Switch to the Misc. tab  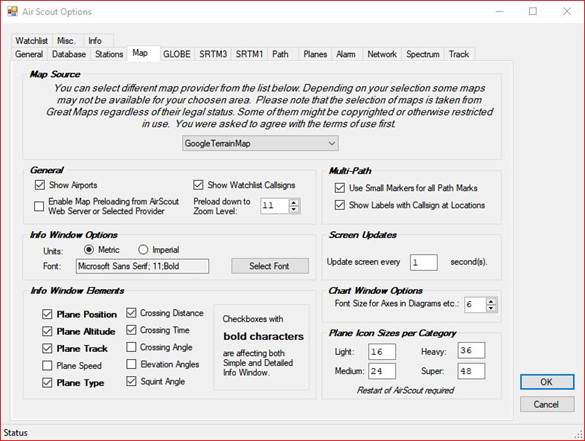65,41
